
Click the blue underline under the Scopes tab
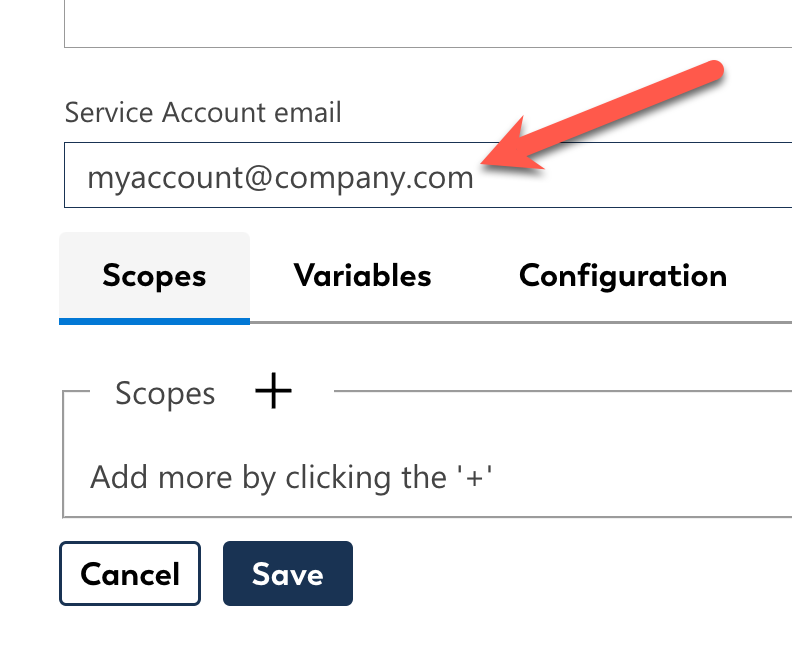pos(154,321)
